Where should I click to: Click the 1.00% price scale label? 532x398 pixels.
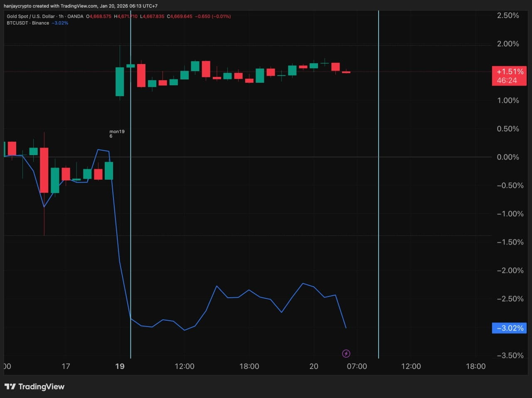(508, 101)
